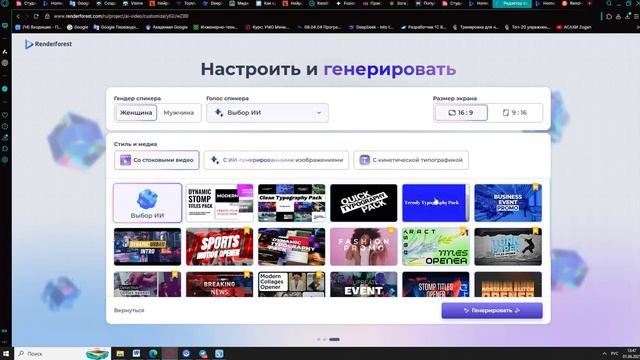Reload the page with refresh icon

pos(36,16)
